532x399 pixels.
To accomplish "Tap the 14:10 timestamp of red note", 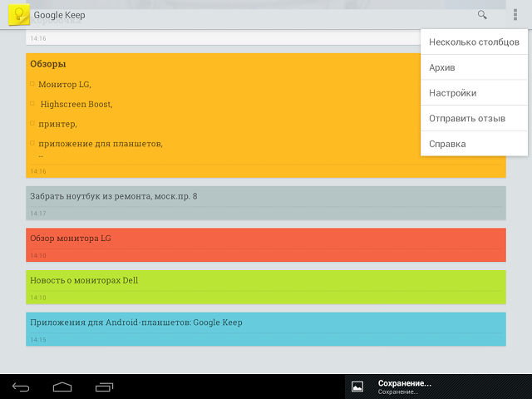I will pos(38,255).
